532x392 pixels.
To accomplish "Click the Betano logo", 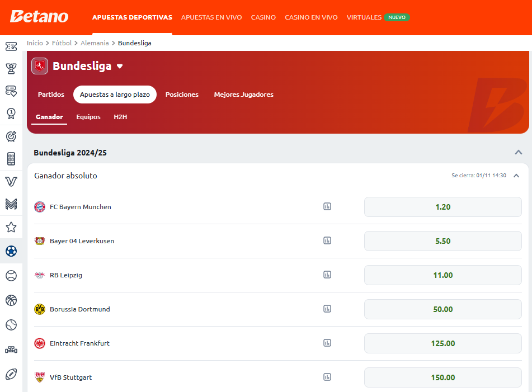I will coord(39,17).
